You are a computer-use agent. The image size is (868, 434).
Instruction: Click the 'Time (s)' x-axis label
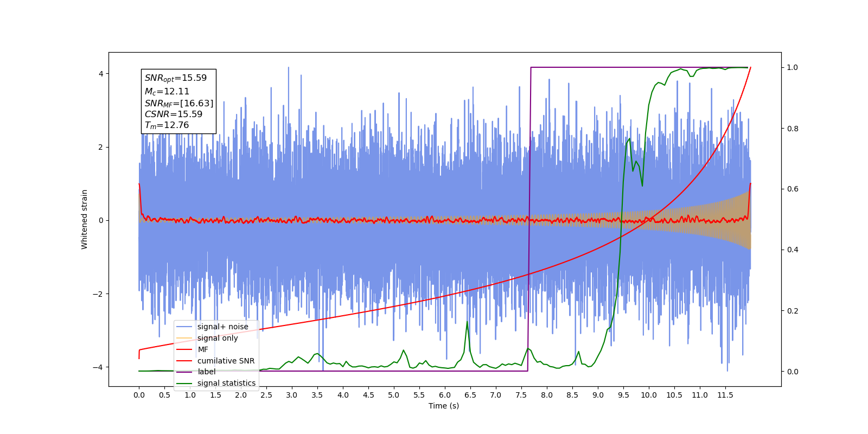444,406
